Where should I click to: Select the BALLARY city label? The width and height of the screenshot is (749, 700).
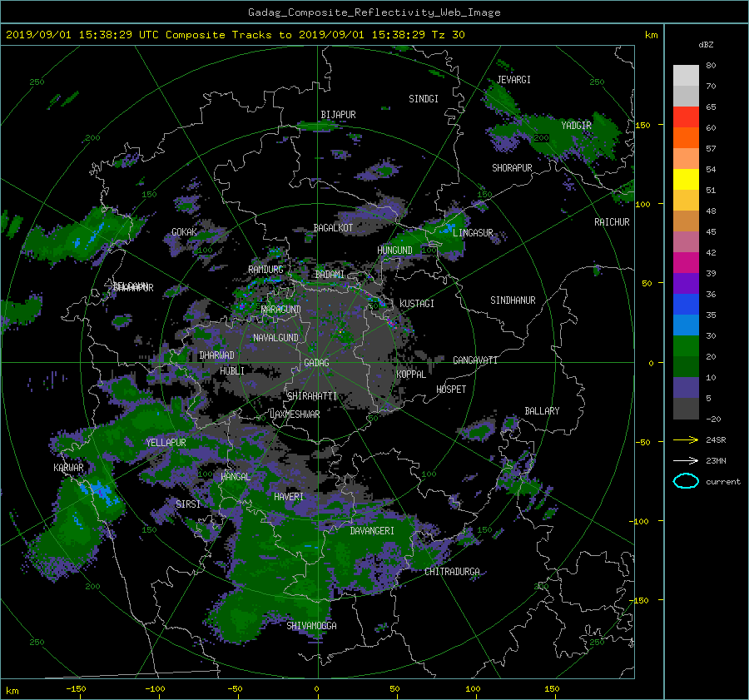click(542, 411)
